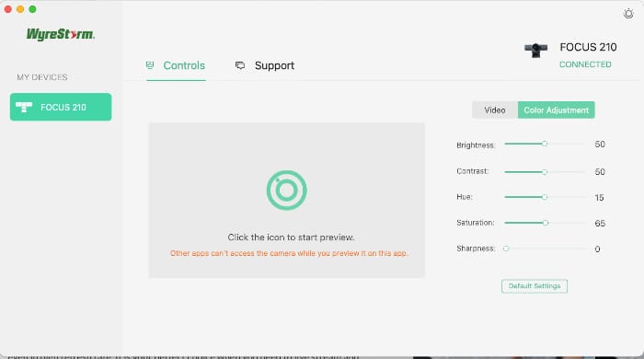This screenshot has width=644, height=359.
Task: Click the Controls tab icon
Action: 150,65
